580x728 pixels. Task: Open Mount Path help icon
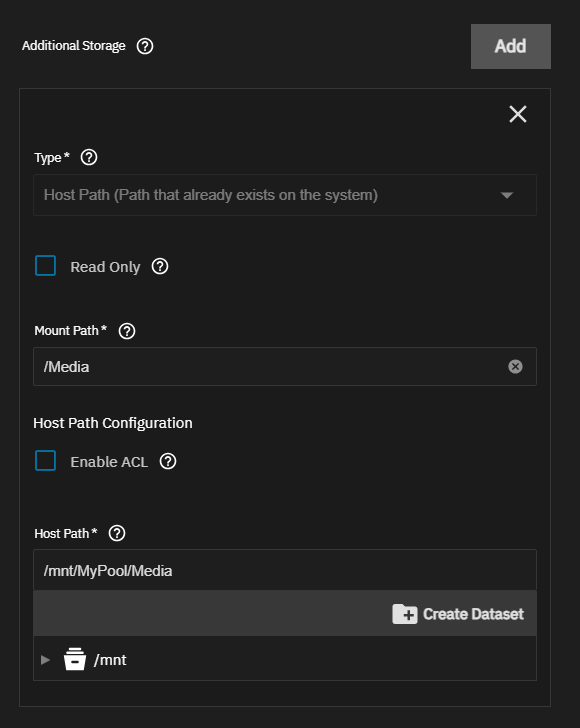pos(127,331)
